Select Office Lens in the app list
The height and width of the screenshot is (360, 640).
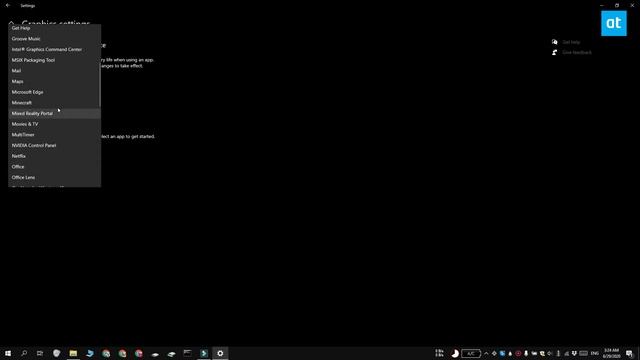[54, 177]
